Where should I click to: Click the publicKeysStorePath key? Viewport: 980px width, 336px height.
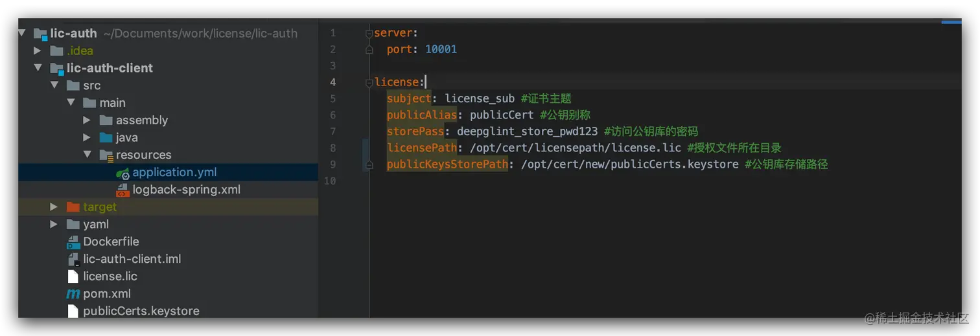pos(447,164)
